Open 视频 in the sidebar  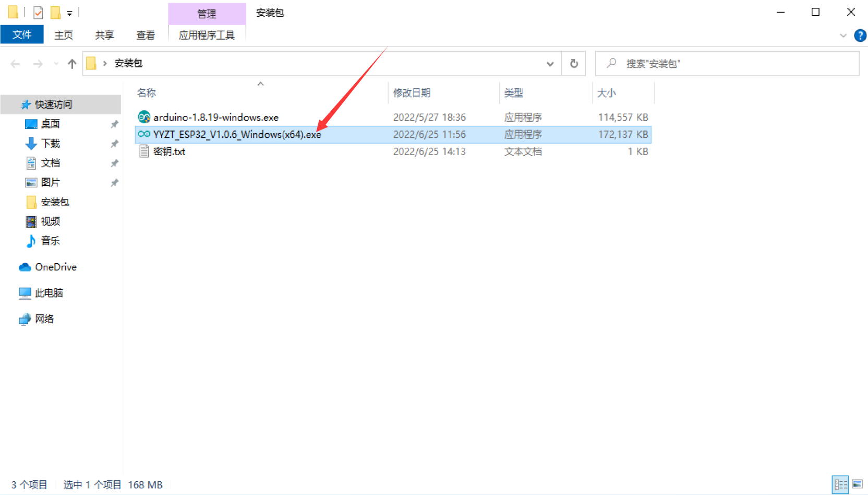pos(51,221)
